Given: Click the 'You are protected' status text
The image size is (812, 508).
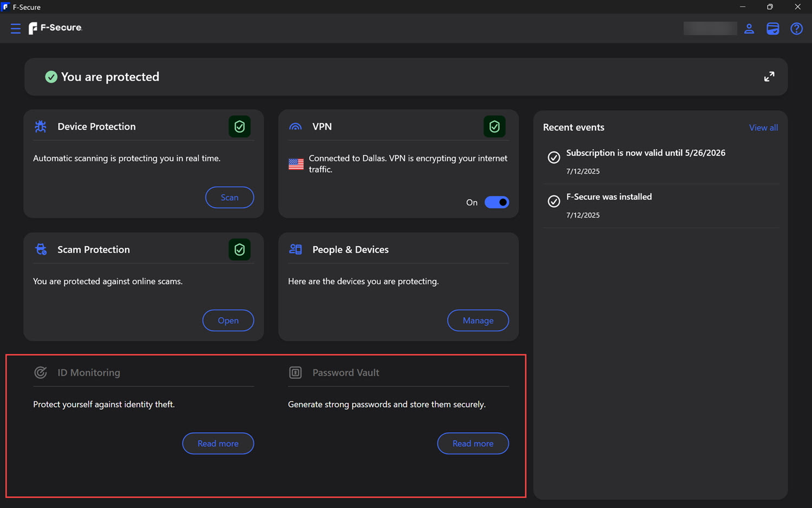Looking at the screenshot, I should click(110, 77).
